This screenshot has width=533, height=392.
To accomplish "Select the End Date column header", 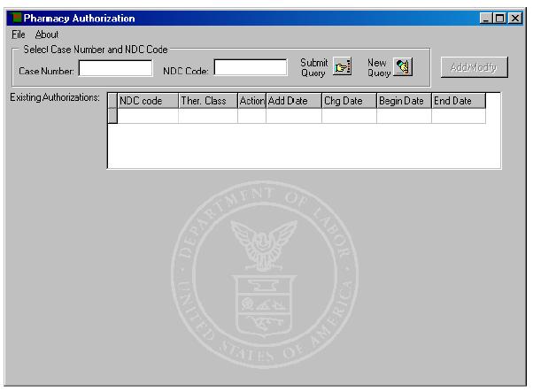I will click(458, 101).
